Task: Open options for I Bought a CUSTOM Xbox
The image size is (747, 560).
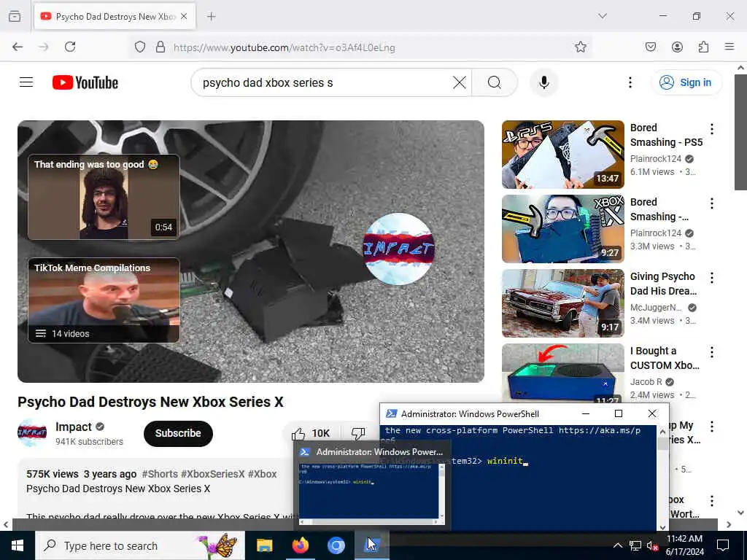Action: 712,352
